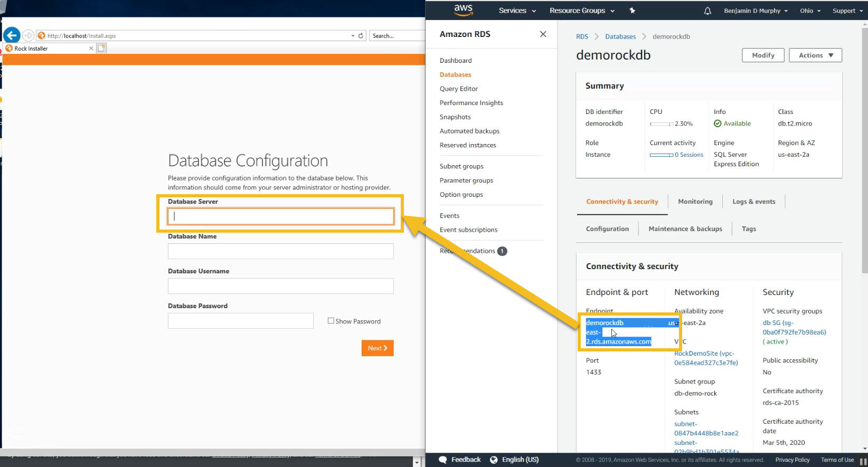868x467 pixels.
Task: Click the refresh icon in address bar
Action: tap(361, 36)
